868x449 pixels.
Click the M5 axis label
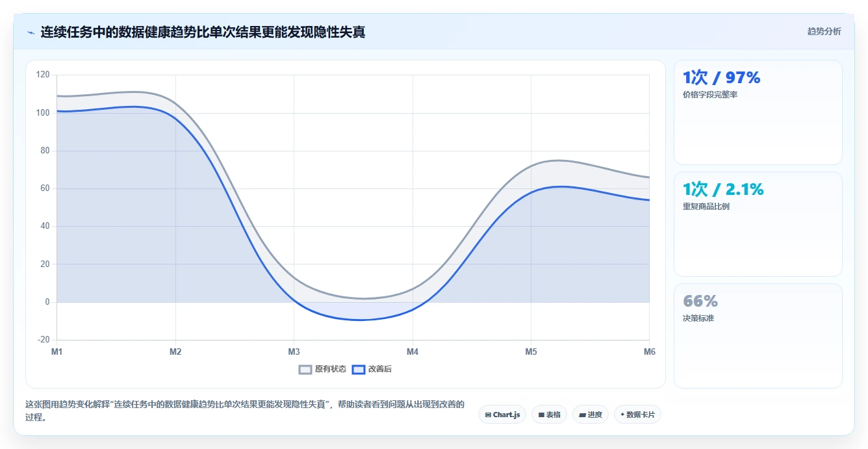coord(531,352)
